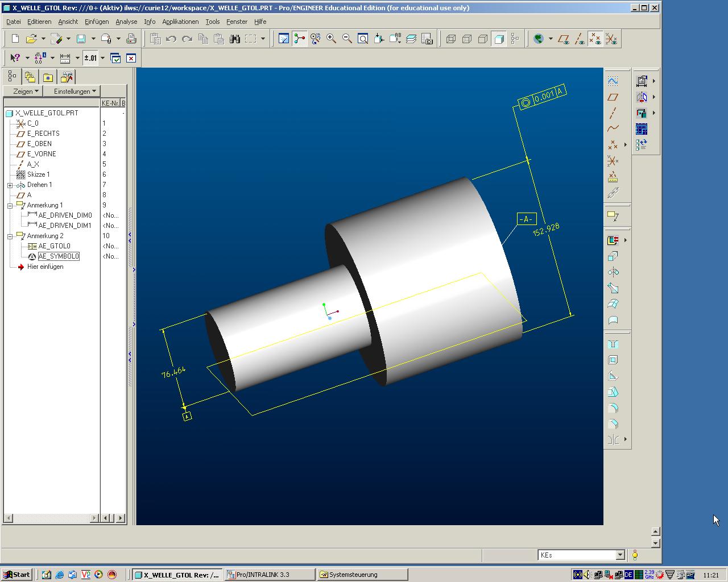Screen dimensions: 728x582
Task: Open the Zeigen dropdown
Action: pyautogui.click(x=26, y=91)
